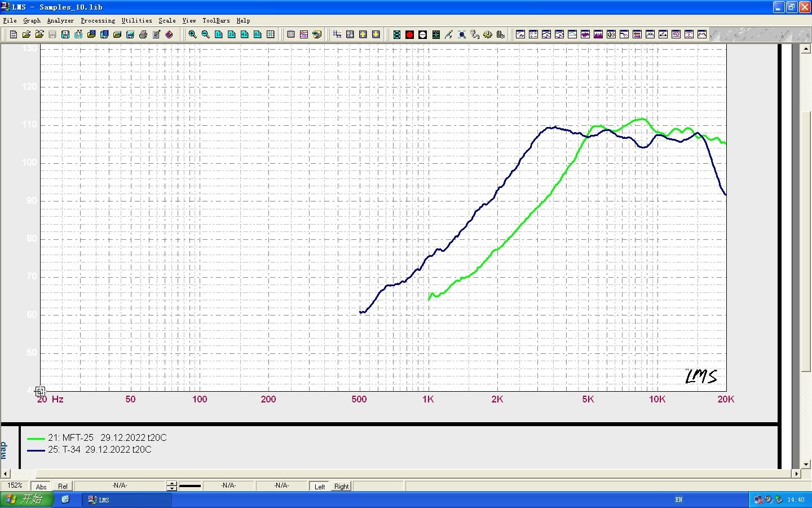812x508 pixels.
Task: Click the Zoom In magnifier icon
Action: coord(192,34)
